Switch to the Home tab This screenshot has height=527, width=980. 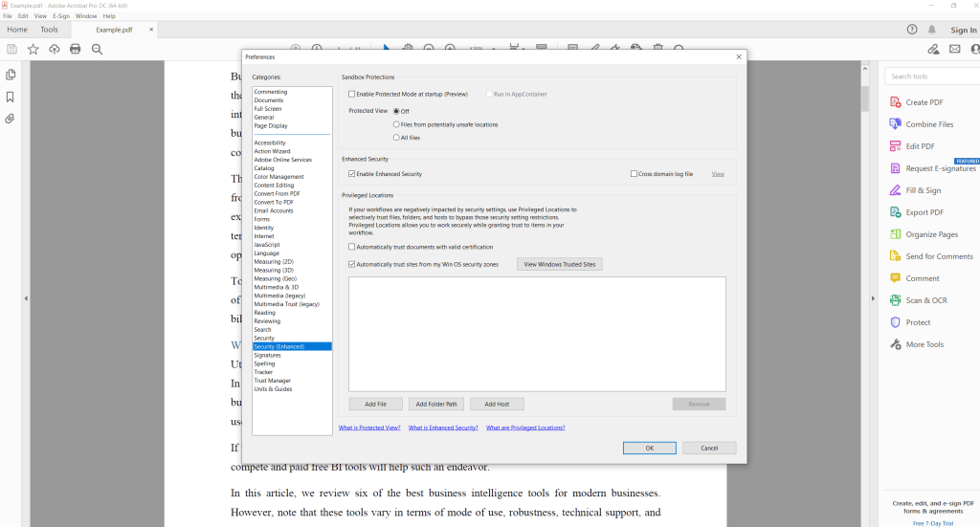click(17, 30)
